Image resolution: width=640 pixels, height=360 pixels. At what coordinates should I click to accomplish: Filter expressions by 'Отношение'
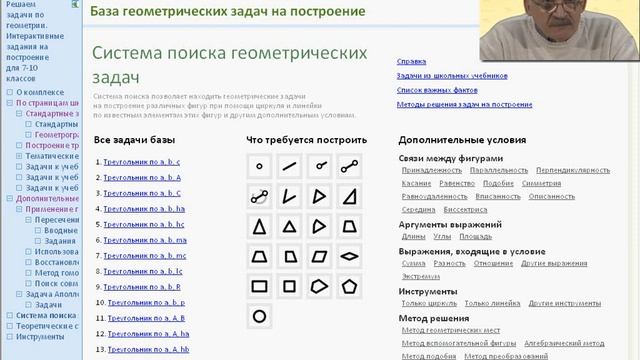coord(493,263)
